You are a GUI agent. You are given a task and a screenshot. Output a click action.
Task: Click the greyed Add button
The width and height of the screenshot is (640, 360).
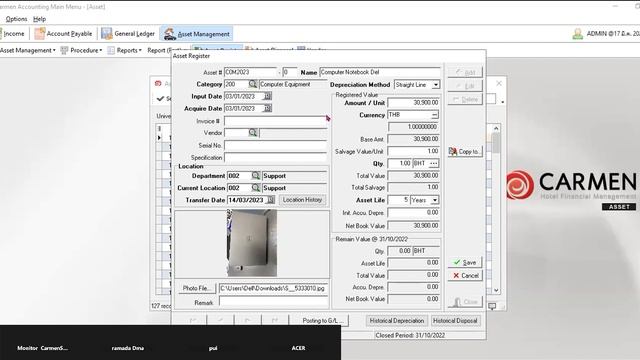(x=465, y=72)
